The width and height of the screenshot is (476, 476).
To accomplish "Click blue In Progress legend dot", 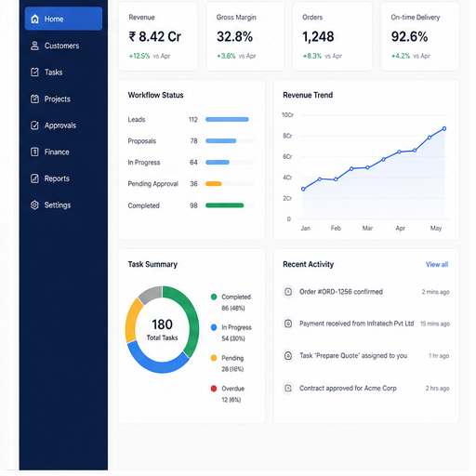I will coord(214,327).
